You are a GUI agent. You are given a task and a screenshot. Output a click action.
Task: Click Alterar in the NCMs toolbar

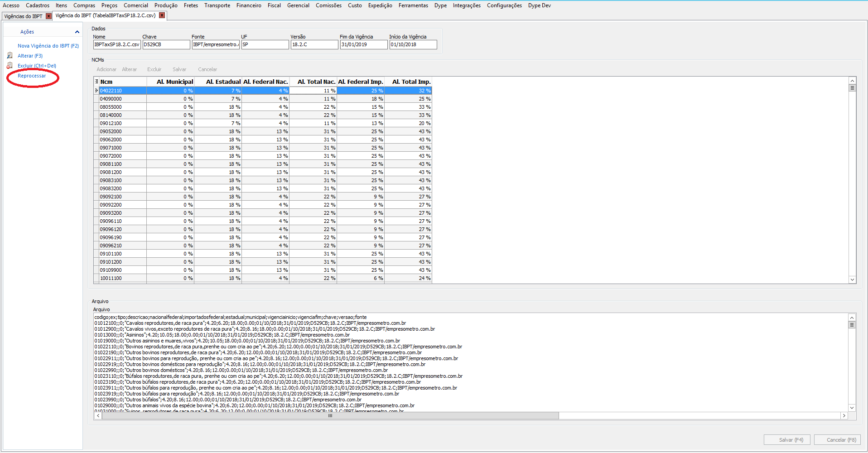(x=129, y=69)
